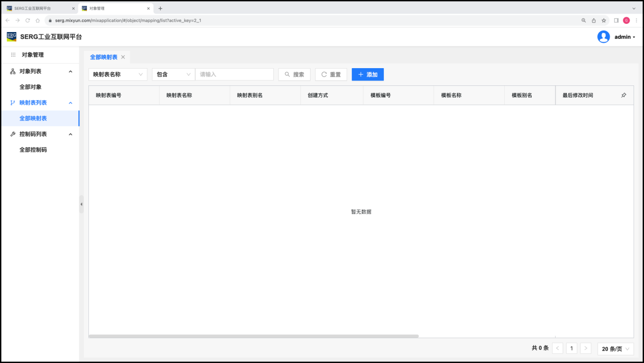Click the browser reload icon
The height and width of the screenshot is (363, 644).
tap(27, 20)
